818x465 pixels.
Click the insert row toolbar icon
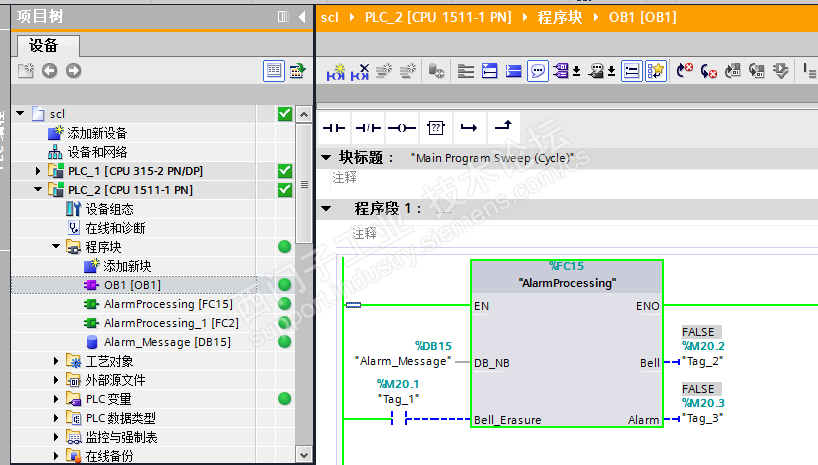tap(384, 70)
